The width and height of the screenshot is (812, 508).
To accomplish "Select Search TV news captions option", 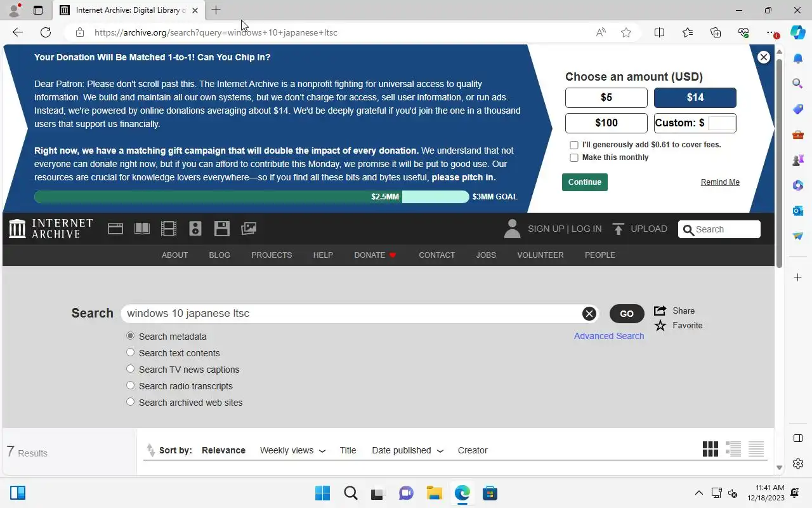I will coord(130,369).
